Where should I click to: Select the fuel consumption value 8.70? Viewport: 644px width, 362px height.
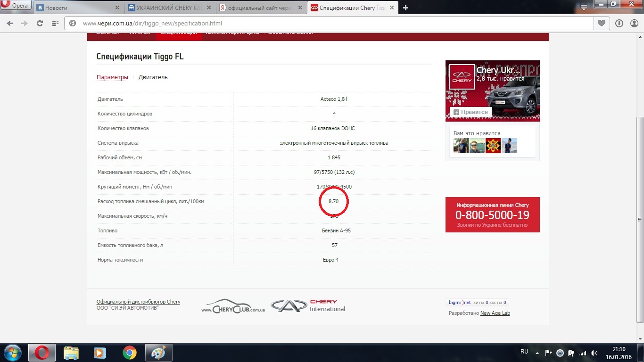pyautogui.click(x=334, y=201)
